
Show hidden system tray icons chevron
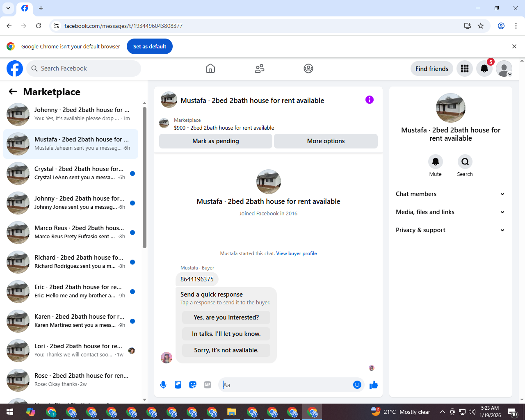[442, 412]
